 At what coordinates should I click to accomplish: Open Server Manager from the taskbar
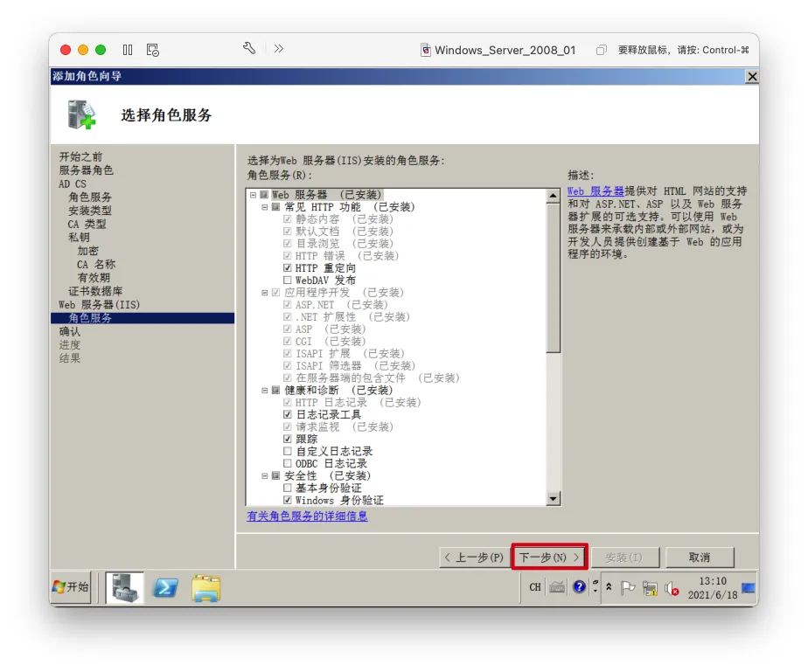click(125, 587)
